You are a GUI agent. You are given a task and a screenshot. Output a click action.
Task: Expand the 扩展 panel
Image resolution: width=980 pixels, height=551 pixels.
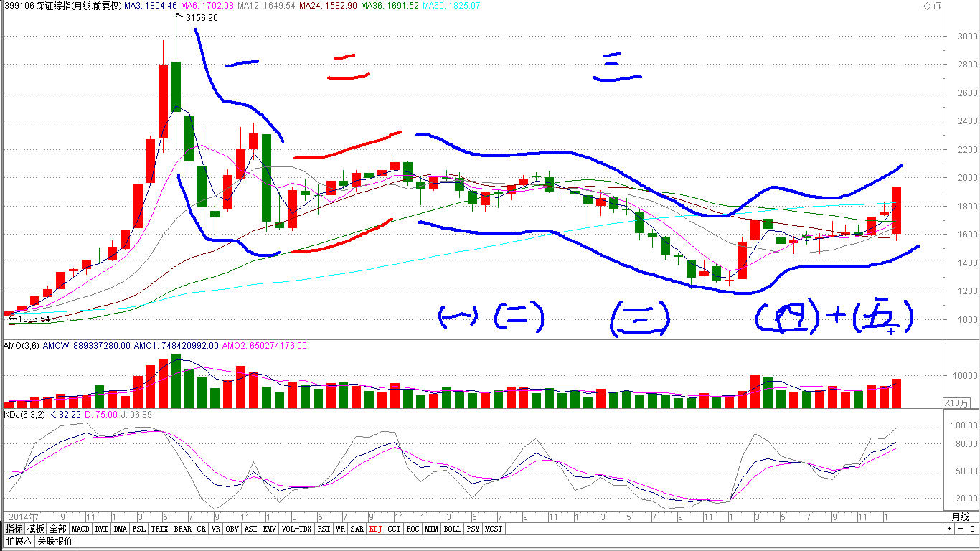click(19, 541)
